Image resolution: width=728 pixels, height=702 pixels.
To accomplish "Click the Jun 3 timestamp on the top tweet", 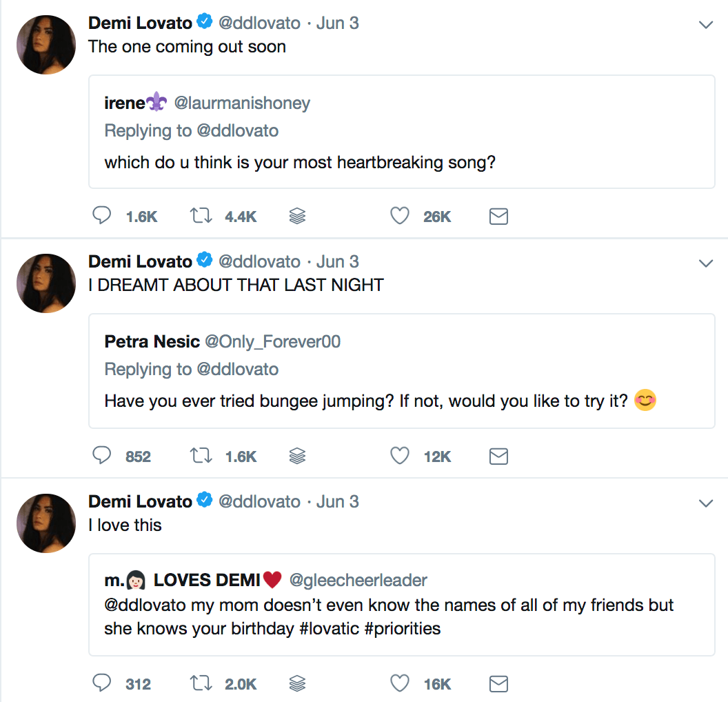I will point(337,23).
